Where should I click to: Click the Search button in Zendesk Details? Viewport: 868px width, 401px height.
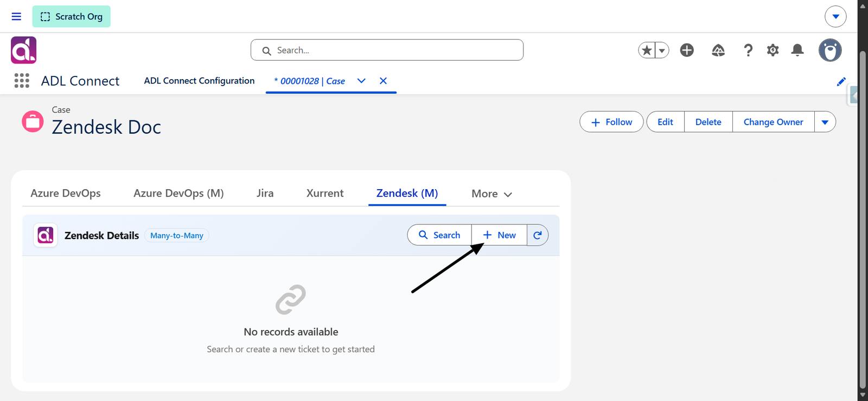point(439,235)
